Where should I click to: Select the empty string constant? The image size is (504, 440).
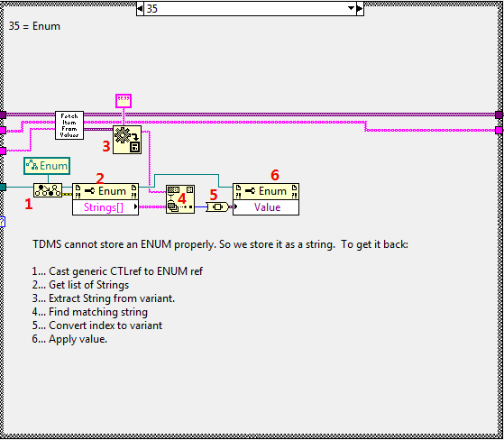tap(124, 101)
